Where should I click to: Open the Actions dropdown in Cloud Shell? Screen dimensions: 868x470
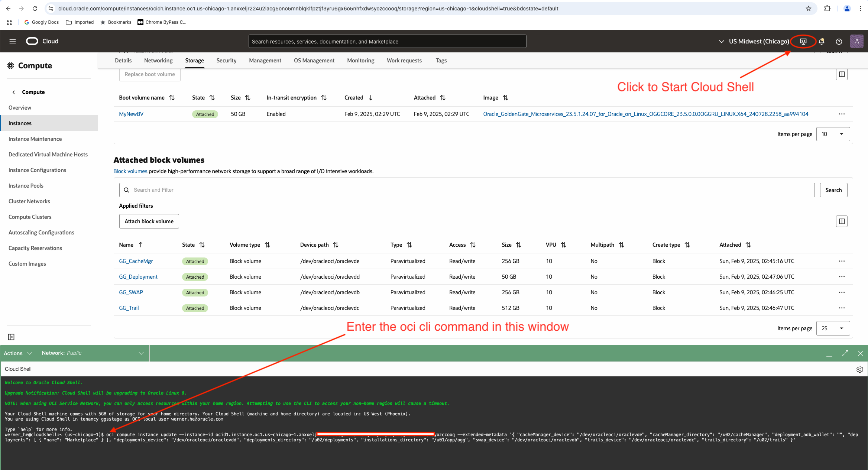click(18, 353)
